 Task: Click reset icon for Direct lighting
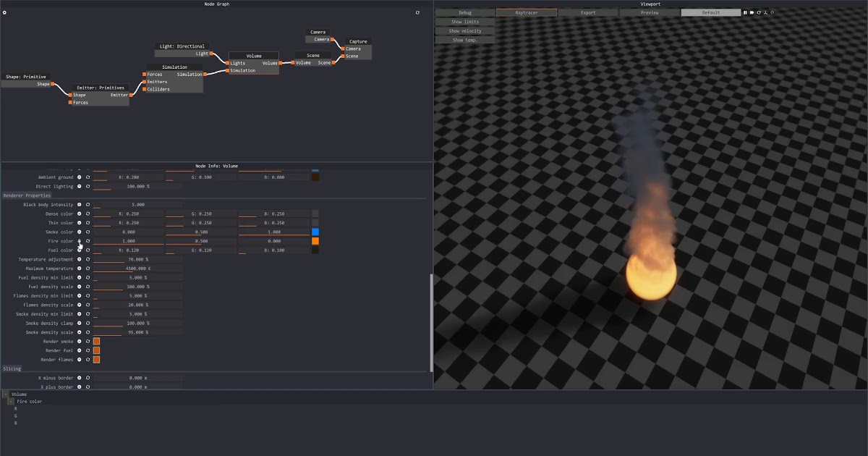[x=88, y=186]
